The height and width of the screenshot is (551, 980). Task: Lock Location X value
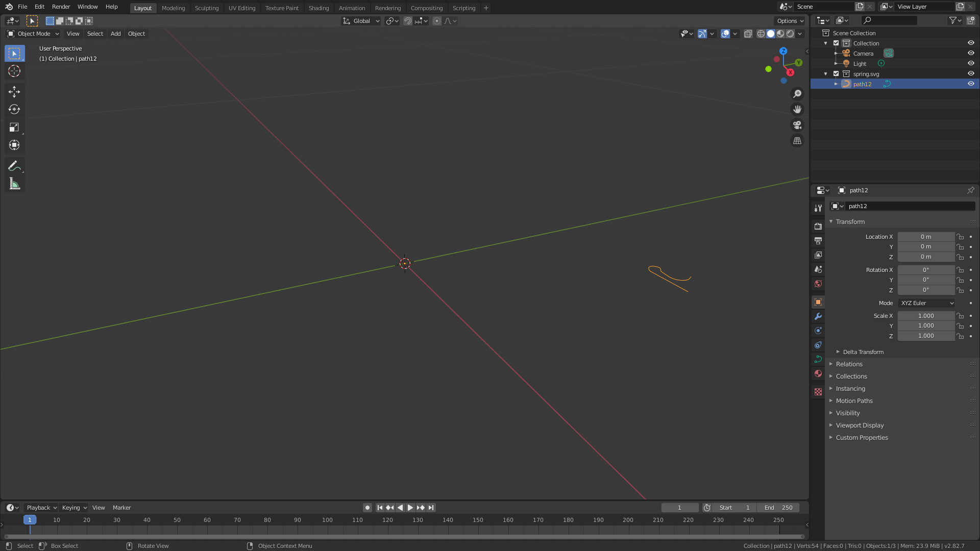(x=960, y=237)
